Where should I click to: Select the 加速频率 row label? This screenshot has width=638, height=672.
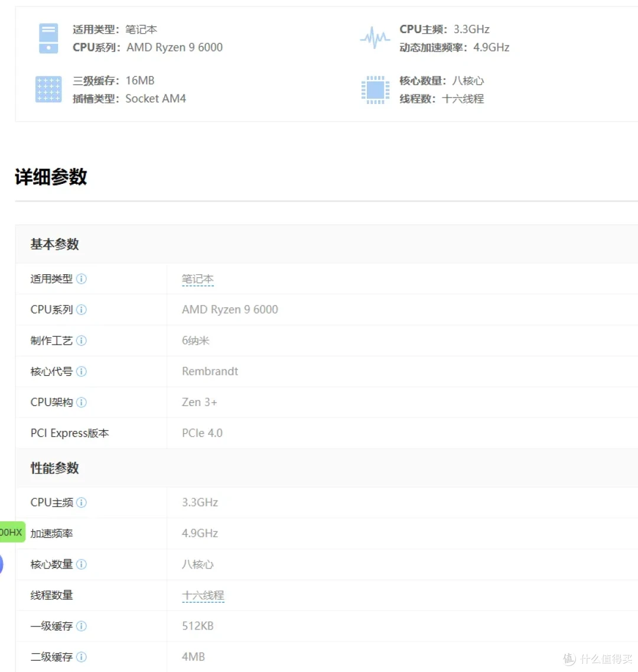52,534
